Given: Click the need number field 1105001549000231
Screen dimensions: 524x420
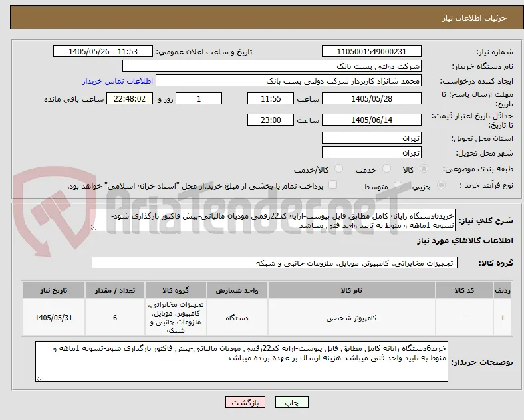Looking at the screenshot, I should click(372, 52).
